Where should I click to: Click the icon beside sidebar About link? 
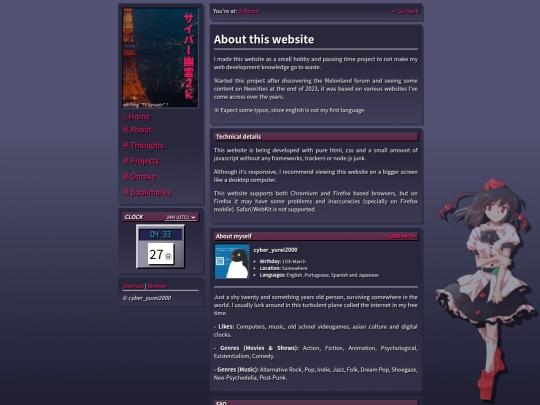[x=125, y=129]
